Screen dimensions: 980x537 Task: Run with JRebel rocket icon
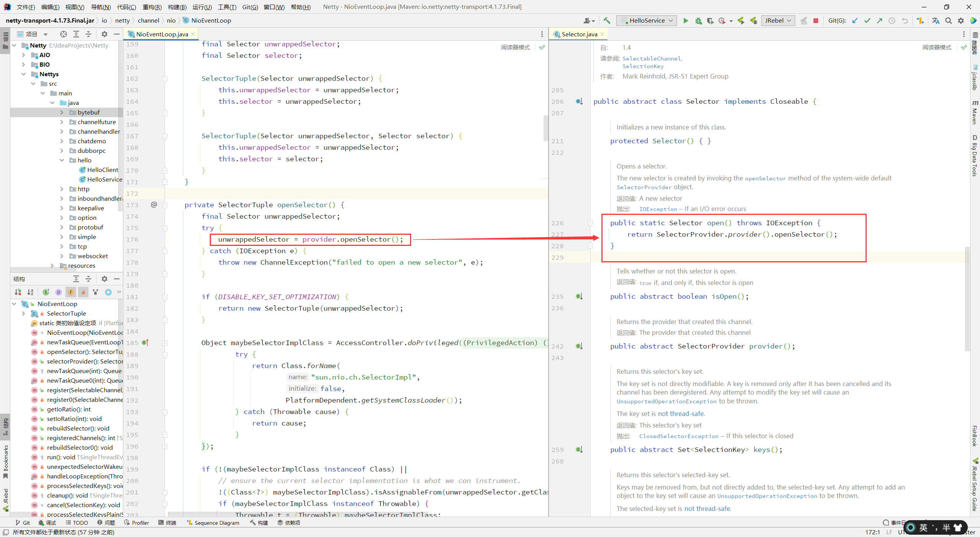coord(741,21)
